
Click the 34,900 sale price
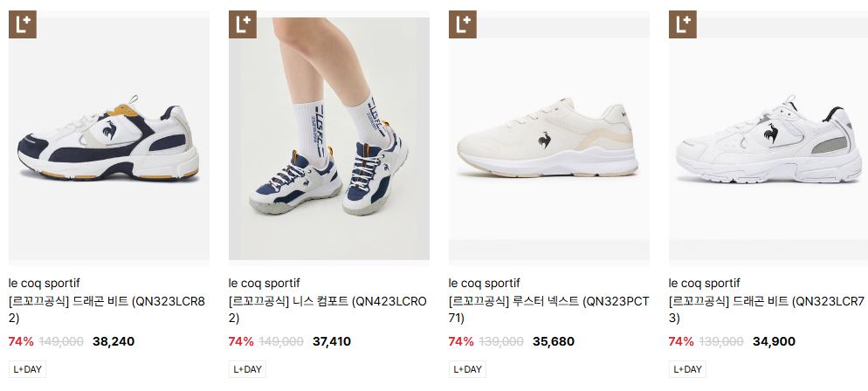pyautogui.click(x=774, y=341)
